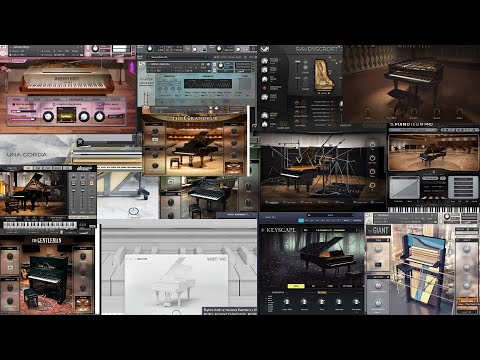Select the first highlighted tab above the studio grand
This screenshot has height=360, width=480.
(28, 168)
